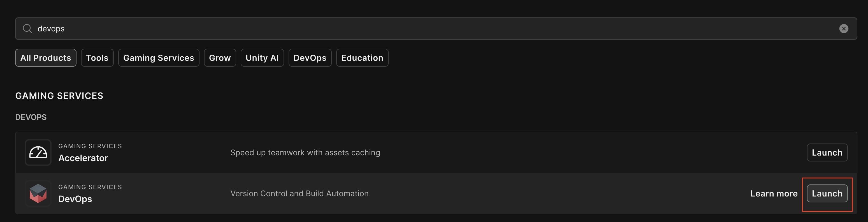
Task: Click "Version Control and Build Automation" description
Action: coord(299,193)
